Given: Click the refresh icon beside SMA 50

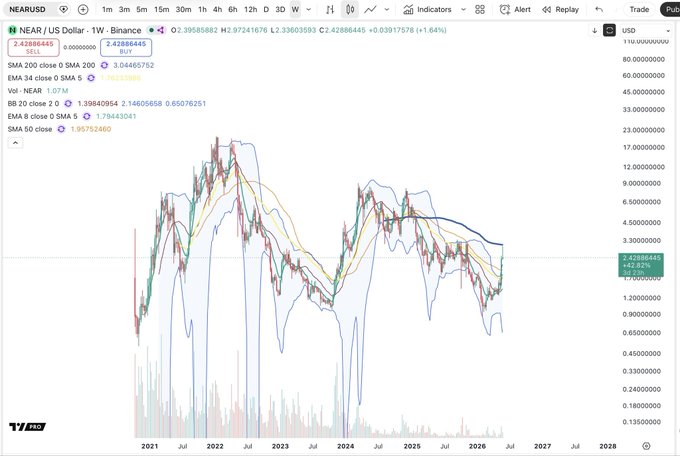Looking at the screenshot, I should 61,129.
